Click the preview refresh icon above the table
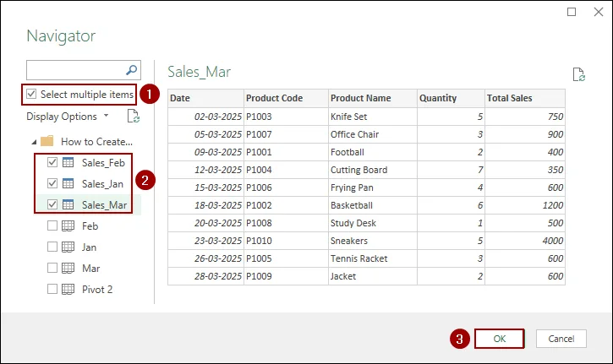The image size is (613, 364). tap(578, 74)
